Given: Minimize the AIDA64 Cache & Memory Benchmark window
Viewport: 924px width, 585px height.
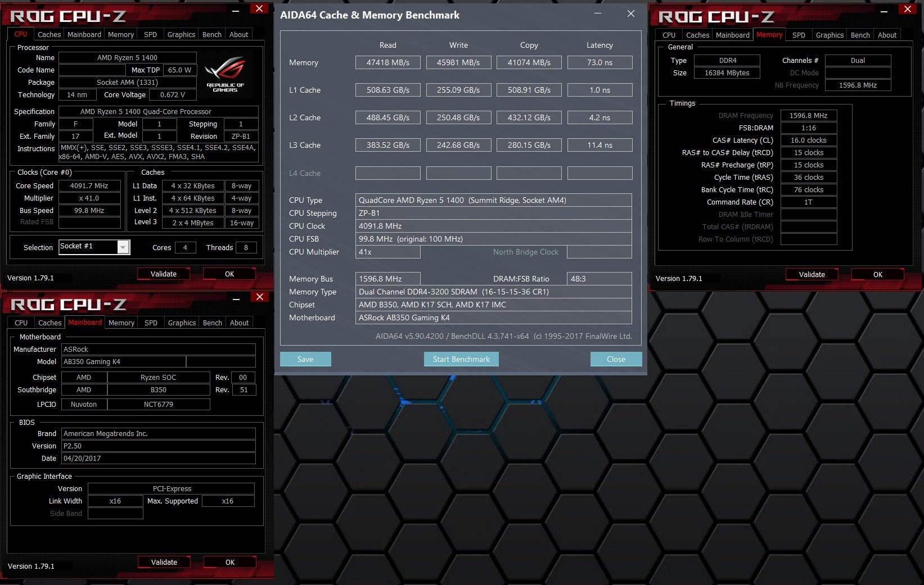Looking at the screenshot, I should [598, 14].
